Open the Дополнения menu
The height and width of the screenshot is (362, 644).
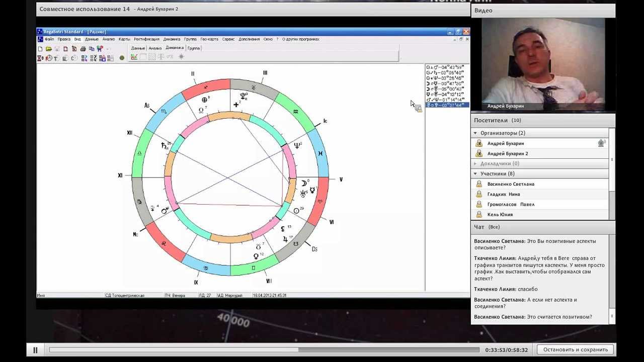pos(249,39)
